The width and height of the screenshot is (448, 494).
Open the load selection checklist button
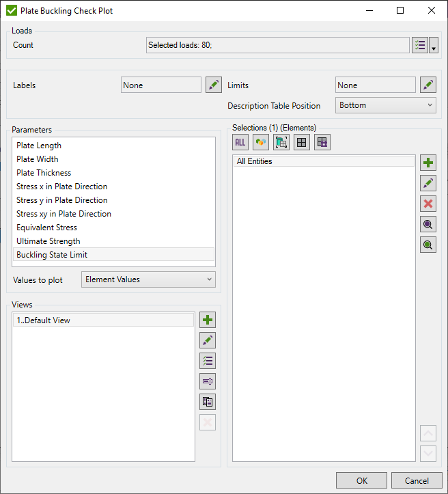tap(420, 45)
